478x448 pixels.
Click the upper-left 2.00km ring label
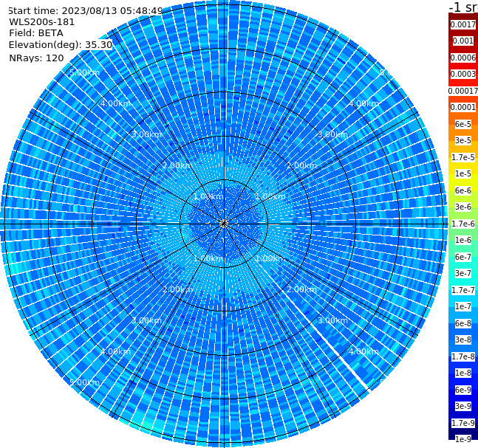tap(177, 165)
